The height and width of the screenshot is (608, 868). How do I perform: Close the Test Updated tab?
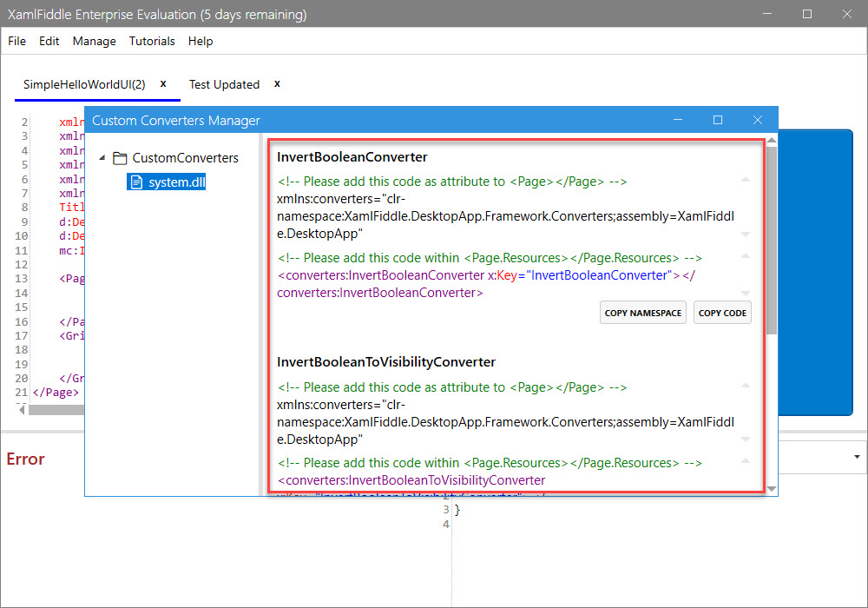[278, 83]
